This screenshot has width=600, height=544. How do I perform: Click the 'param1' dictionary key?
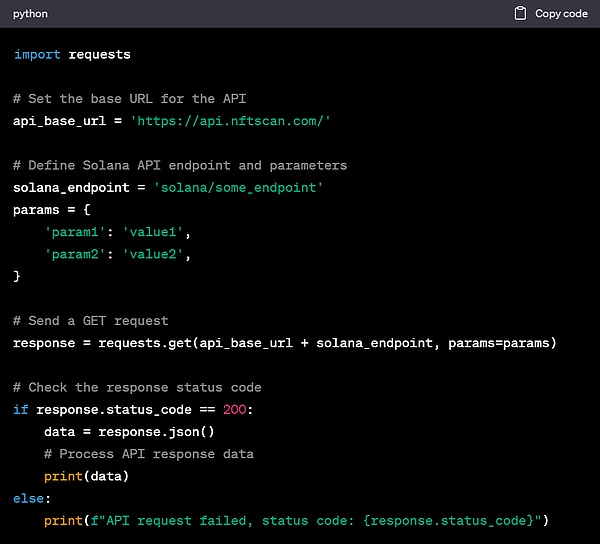(75, 232)
